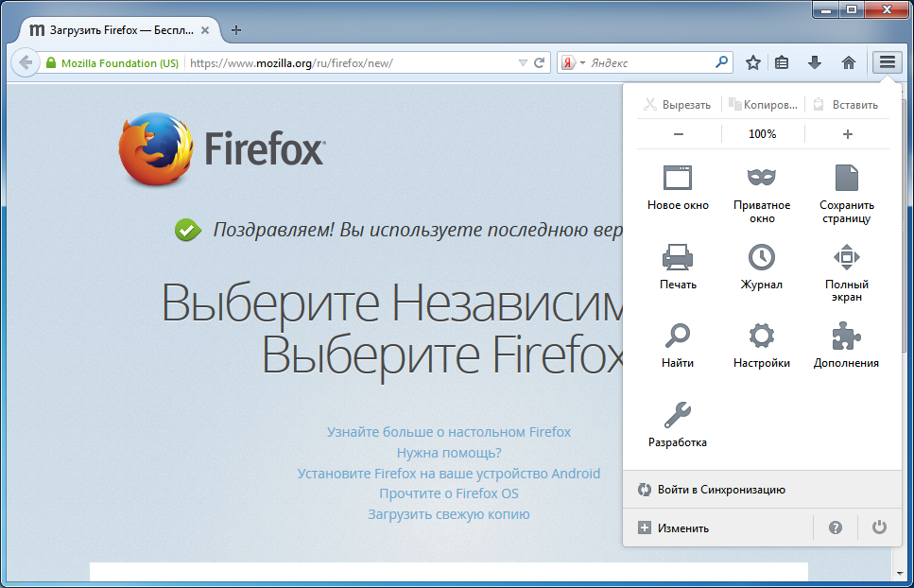The image size is (914, 588).
Task: Bookmark this page with star icon
Action: coord(753,62)
